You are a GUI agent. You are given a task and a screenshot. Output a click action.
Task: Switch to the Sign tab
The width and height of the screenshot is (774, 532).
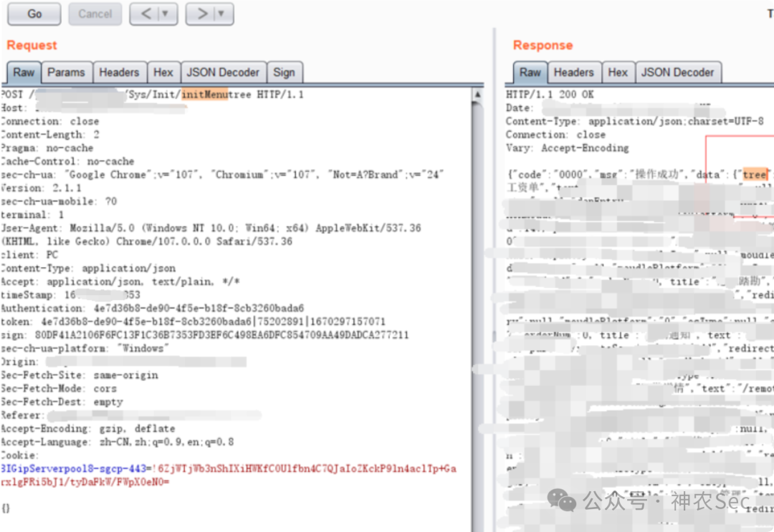[x=285, y=72]
